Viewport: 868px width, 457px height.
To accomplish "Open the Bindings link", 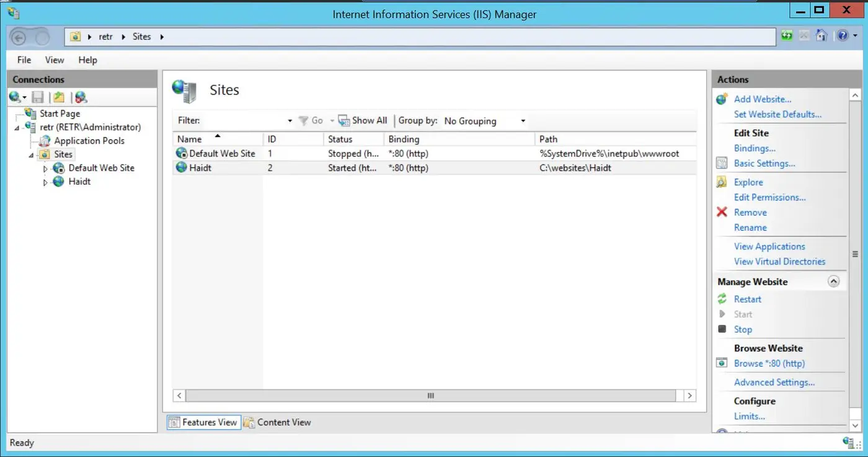I will point(755,148).
